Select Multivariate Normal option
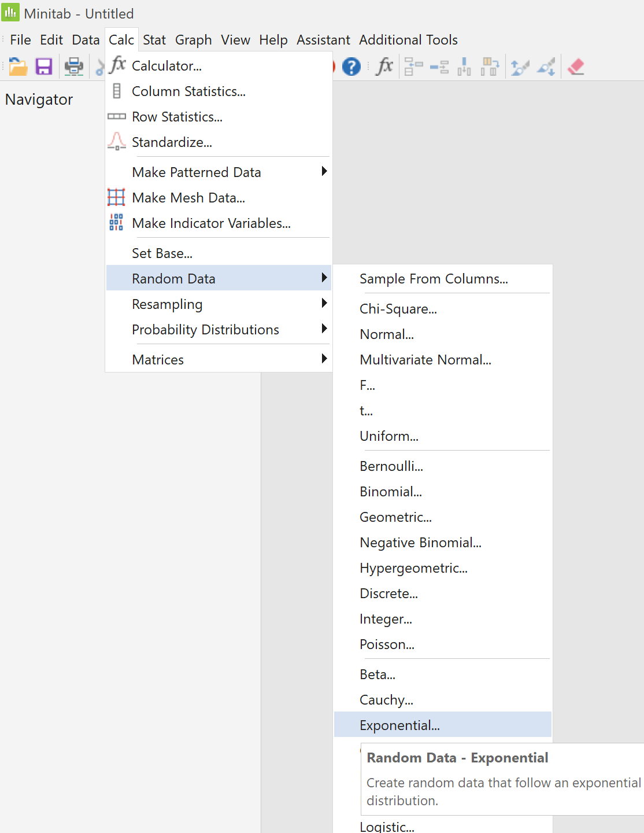Screen dimensions: 644x833 pos(443,360)
